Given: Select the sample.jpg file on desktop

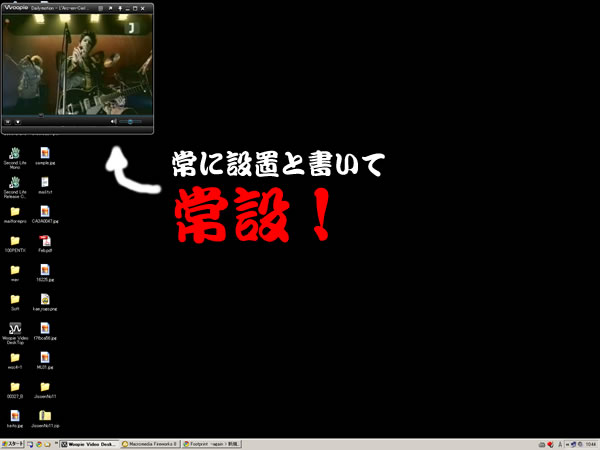Looking at the screenshot, I should pyautogui.click(x=44, y=154).
